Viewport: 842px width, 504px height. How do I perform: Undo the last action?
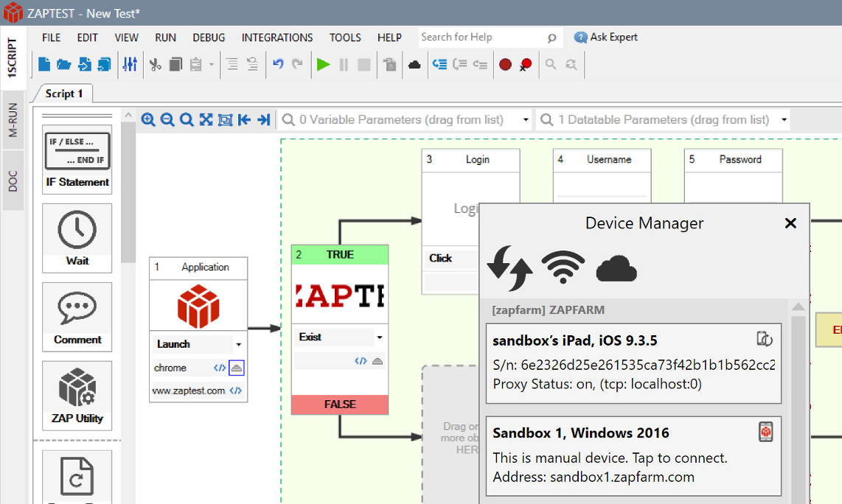278,64
